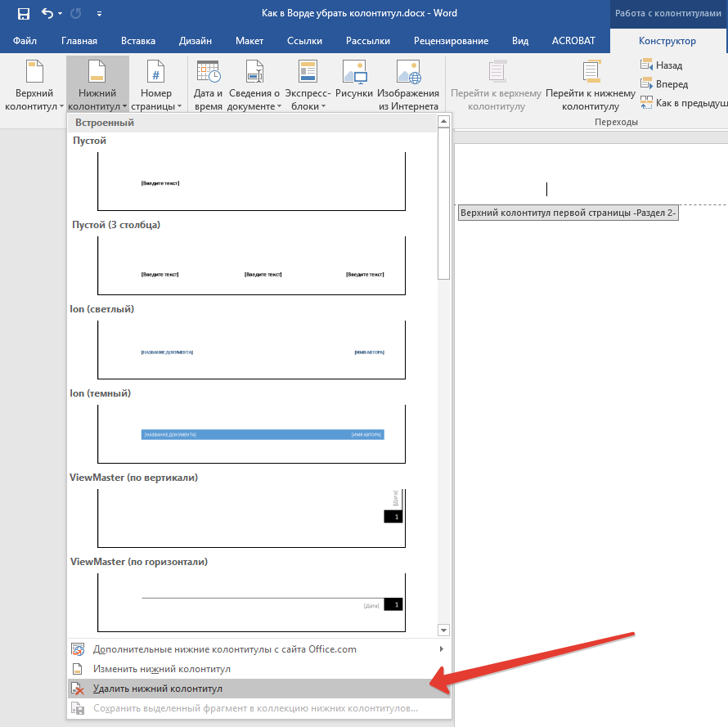Expand the Quick Access Toolbar customize arrow

[99, 14]
